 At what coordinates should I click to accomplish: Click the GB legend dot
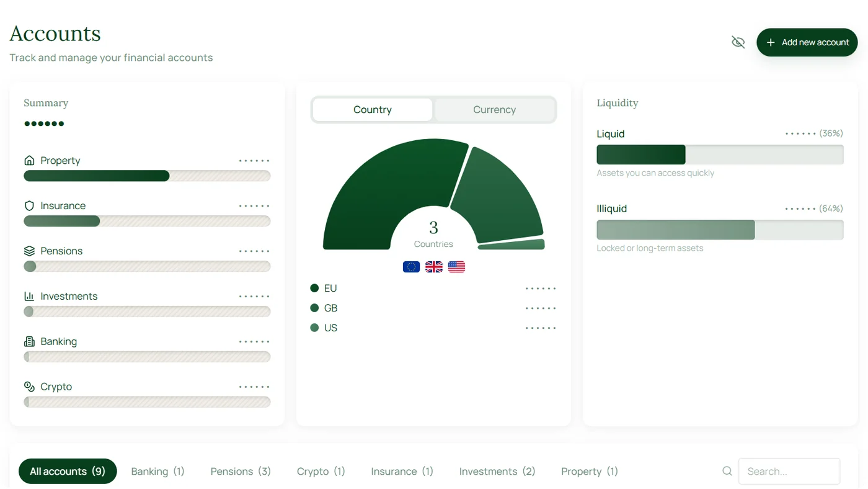click(314, 308)
